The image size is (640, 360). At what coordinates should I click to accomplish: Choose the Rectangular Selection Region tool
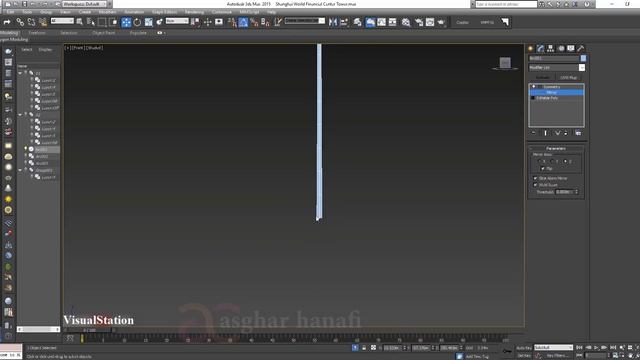102,22
